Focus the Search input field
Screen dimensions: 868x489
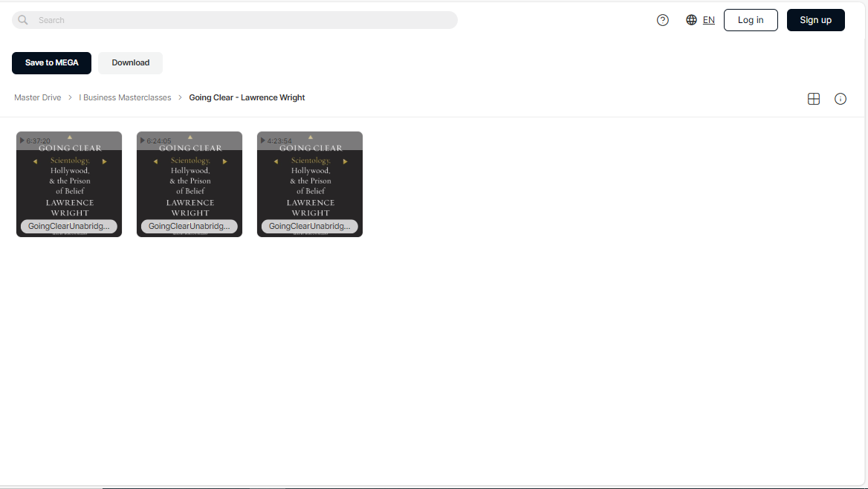point(235,20)
